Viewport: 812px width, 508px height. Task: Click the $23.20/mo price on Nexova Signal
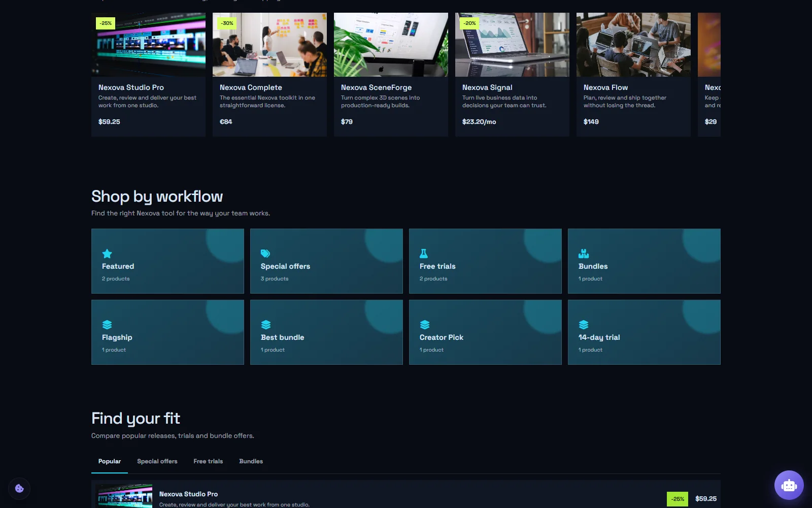479,122
